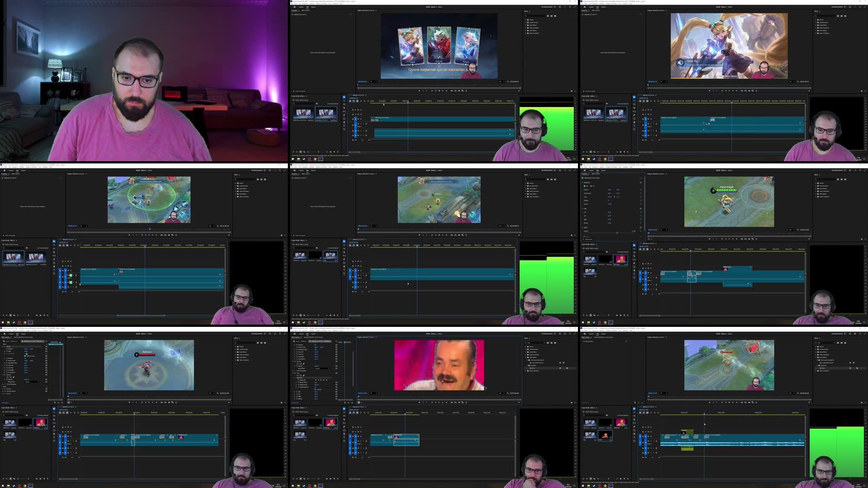
Task: Open Chrome taskbar icon in hero-cards frame
Action: coord(315,159)
